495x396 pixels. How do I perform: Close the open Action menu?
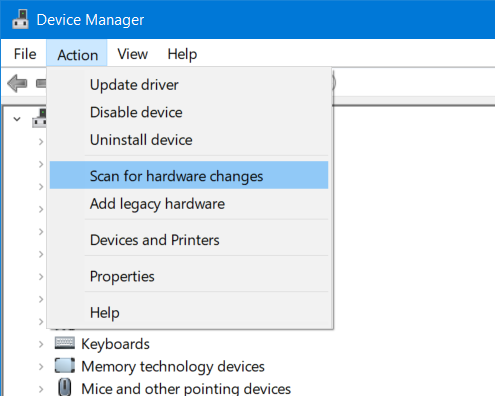[77, 54]
